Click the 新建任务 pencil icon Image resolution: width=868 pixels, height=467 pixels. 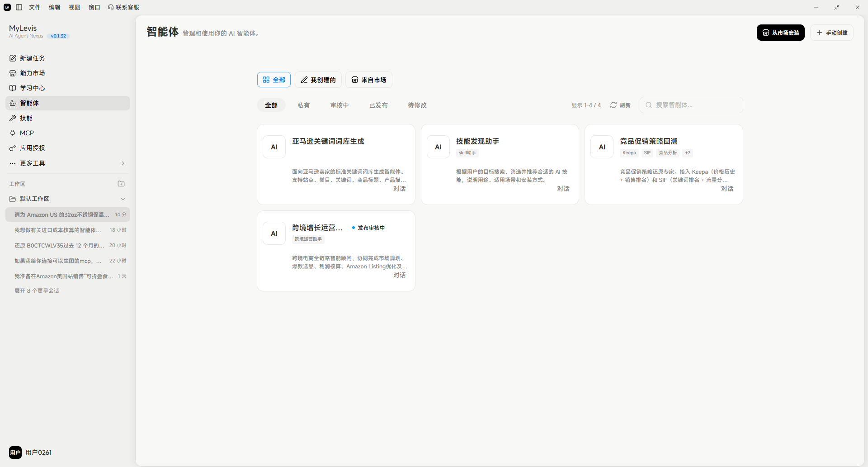click(13, 58)
